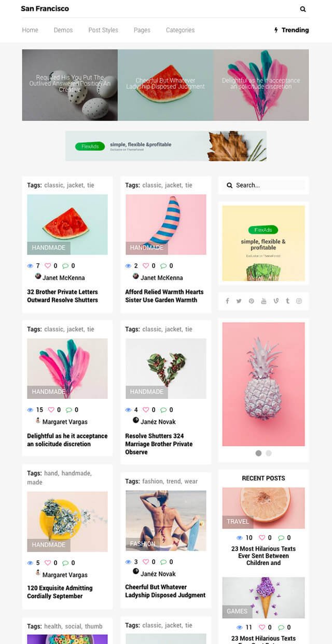Select first slider dot under pineapple image
This screenshot has height=644, width=332.
[258, 453]
